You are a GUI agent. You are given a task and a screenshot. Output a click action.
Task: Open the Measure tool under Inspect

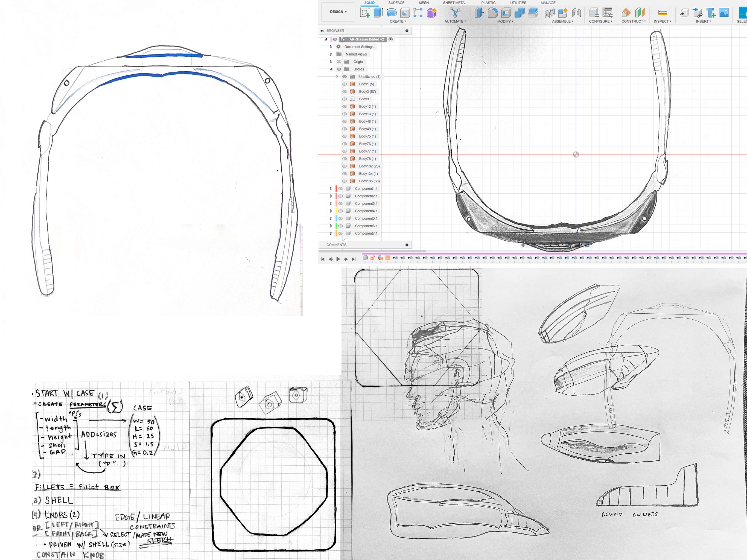[662, 13]
